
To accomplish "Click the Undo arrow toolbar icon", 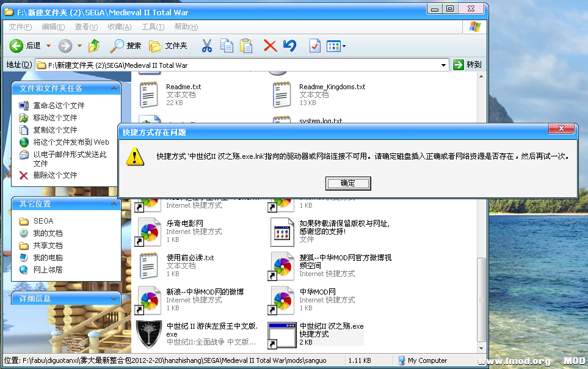I will click(289, 45).
